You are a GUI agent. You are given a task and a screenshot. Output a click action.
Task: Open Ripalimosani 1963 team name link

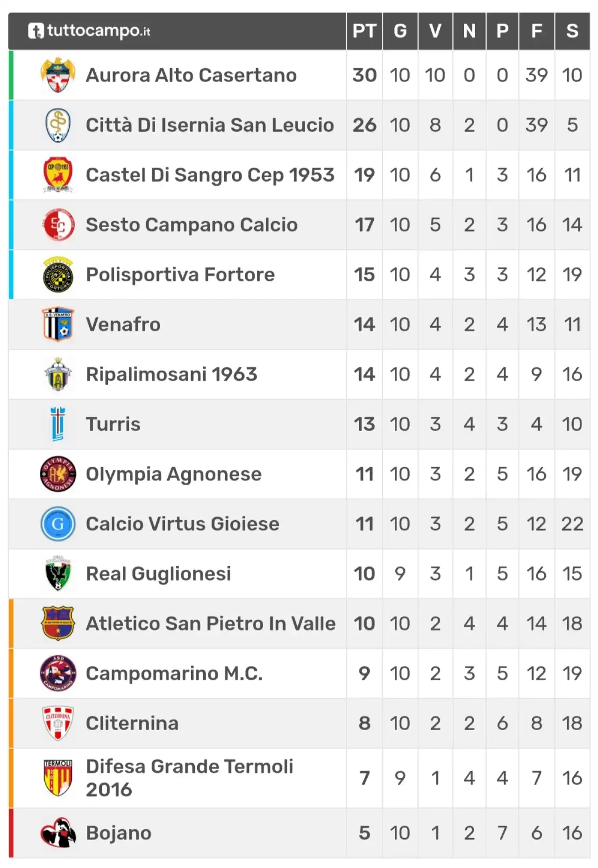tap(171, 374)
